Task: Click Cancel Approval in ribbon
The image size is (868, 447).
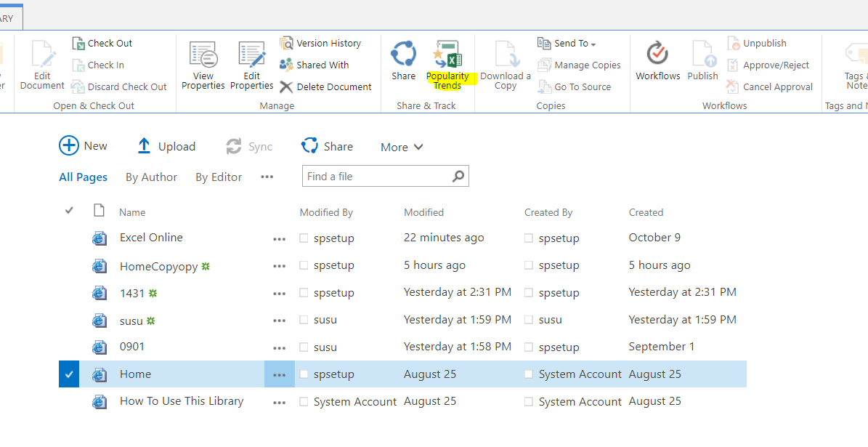Action: (769, 87)
